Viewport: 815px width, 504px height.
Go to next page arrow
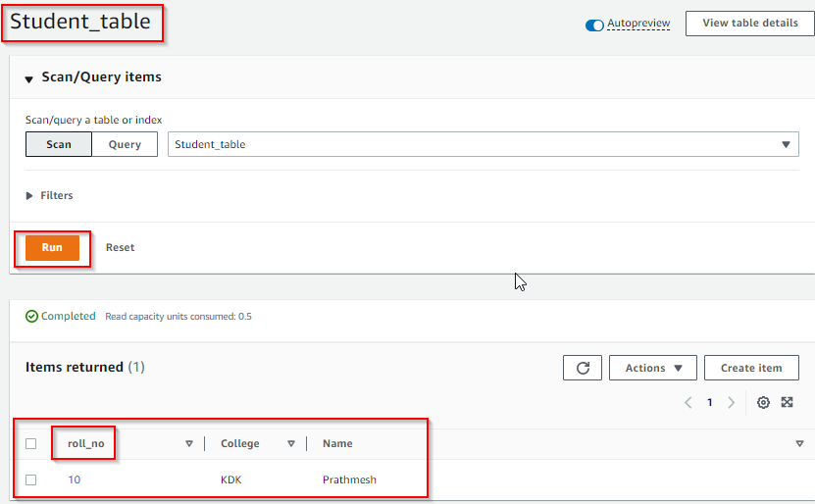(x=731, y=402)
